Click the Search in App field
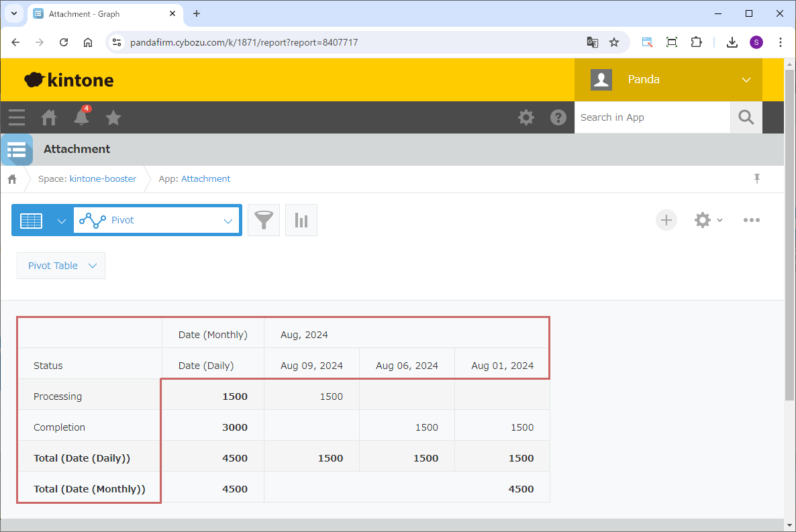 pos(652,117)
